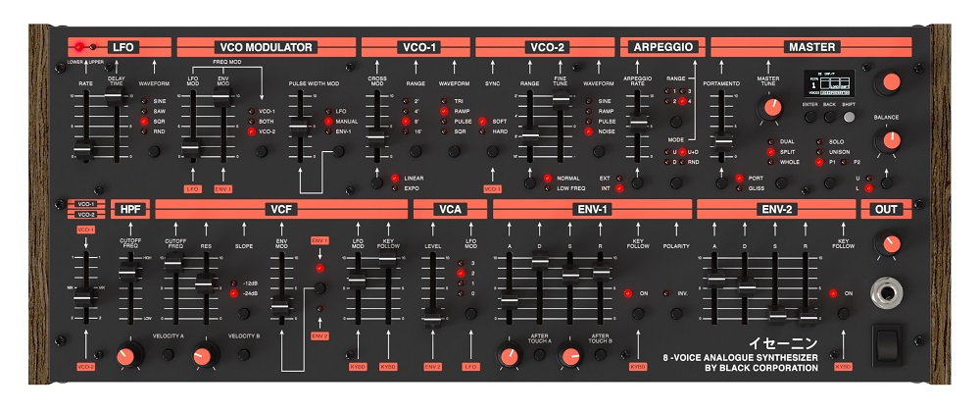Click the Pulse Width Mod slider
Screen dimensions: 980x412
[x=300, y=127]
